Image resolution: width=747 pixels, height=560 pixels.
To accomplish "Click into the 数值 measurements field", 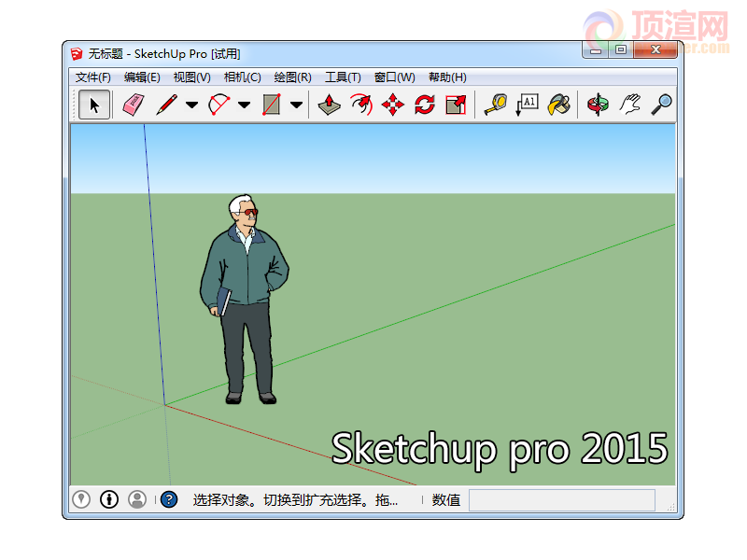I will pyautogui.click(x=562, y=500).
